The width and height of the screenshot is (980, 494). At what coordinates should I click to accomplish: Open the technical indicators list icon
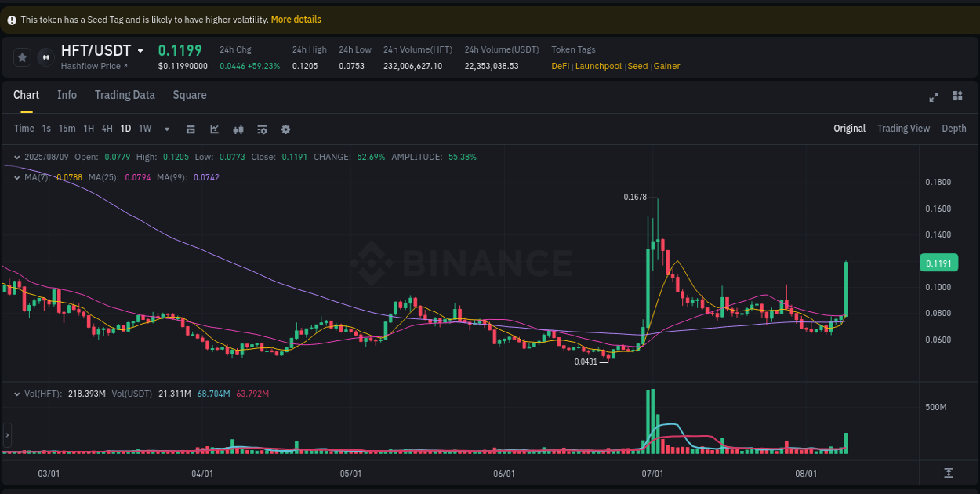coord(261,128)
